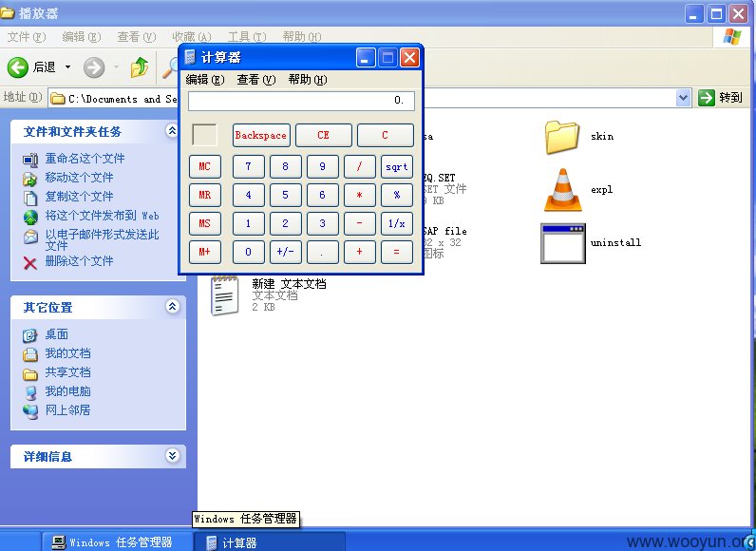Click the 1/x reciprocal button
756x551 pixels.
click(397, 223)
